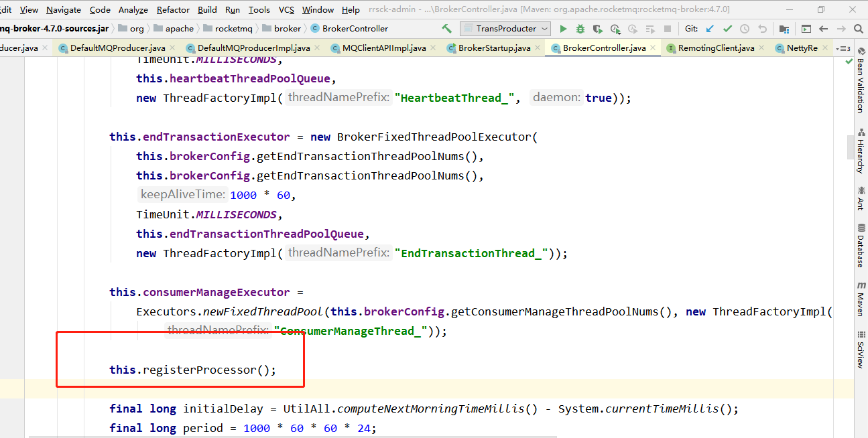Open the Database tool window
This screenshot has height=438, width=868.
point(861,246)
